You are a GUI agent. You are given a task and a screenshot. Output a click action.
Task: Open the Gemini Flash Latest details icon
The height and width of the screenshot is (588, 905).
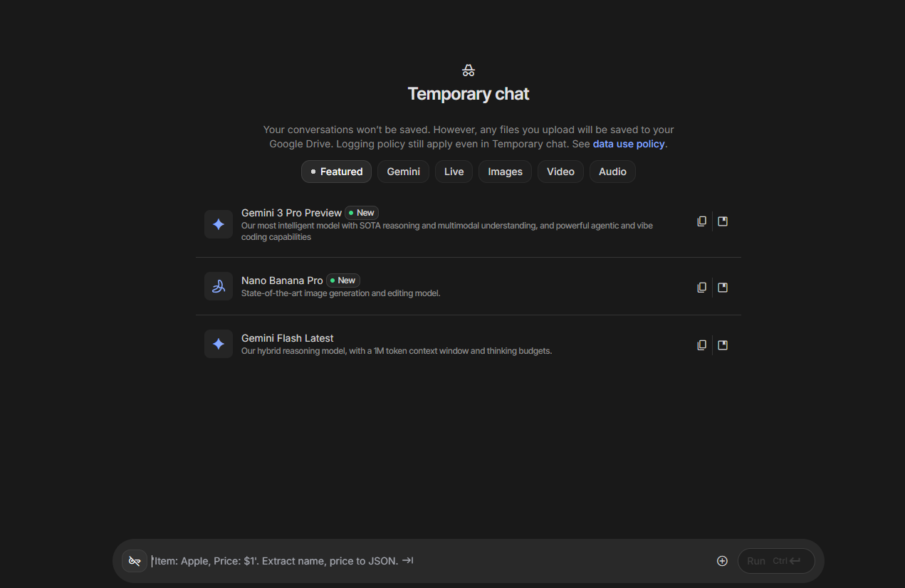point(723,345)
